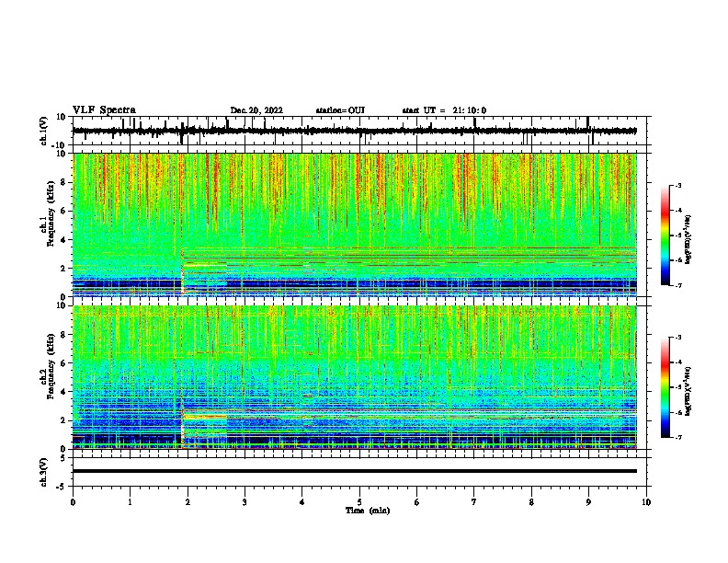Click the "ch.1(V)" waveform axis label
The image size is (728, 563).
coord(44,131)
